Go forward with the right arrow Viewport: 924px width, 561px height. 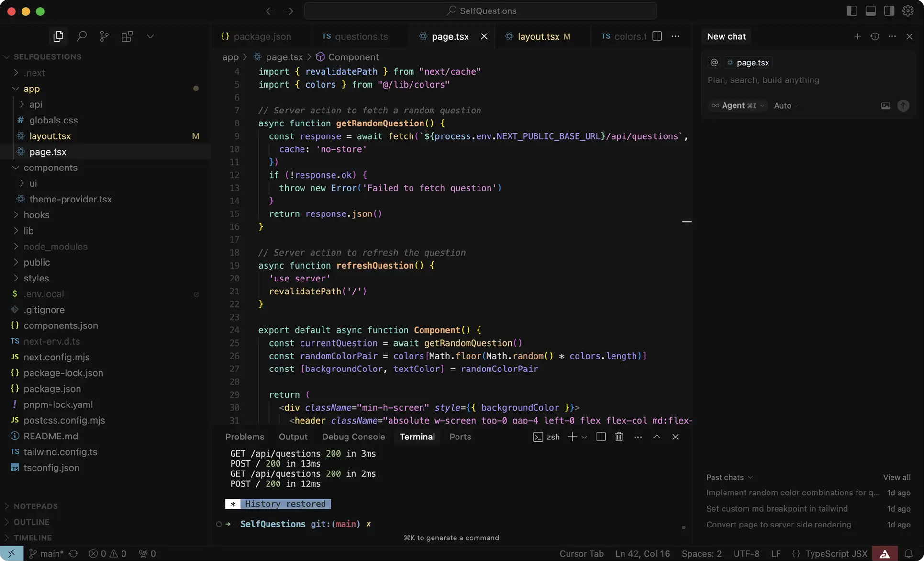pyautogui.click(x=289, y=11)
